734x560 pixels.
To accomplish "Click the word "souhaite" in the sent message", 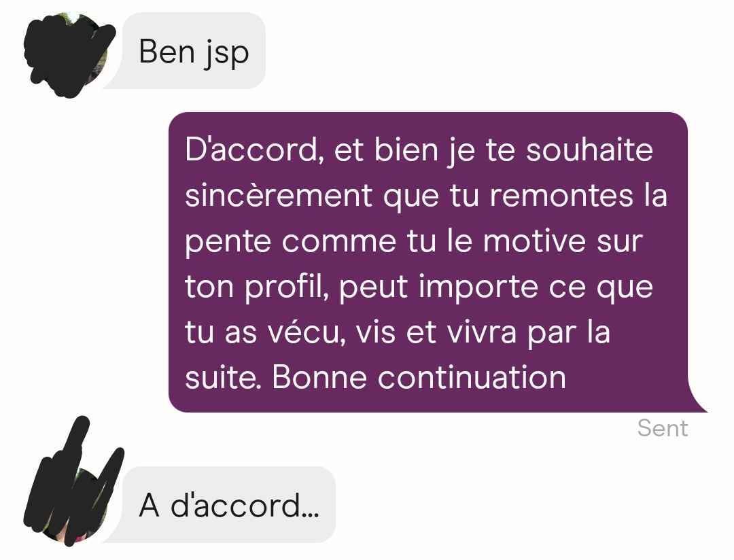I will [589, 150].
